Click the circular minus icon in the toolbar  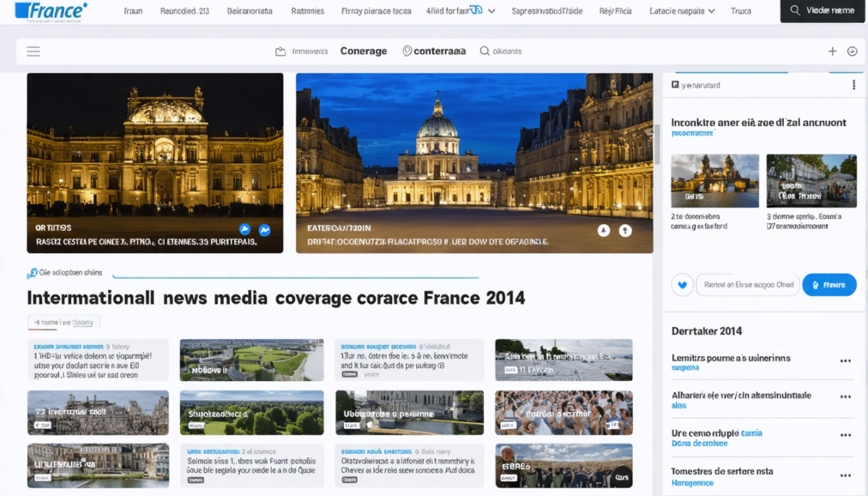click(x=852, y=51)
